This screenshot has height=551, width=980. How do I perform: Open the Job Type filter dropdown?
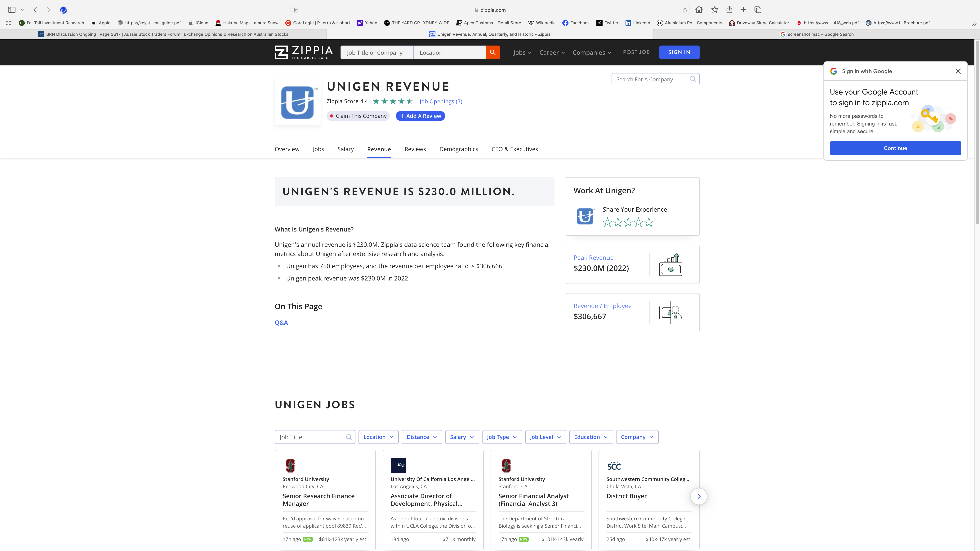pos(502,437)
